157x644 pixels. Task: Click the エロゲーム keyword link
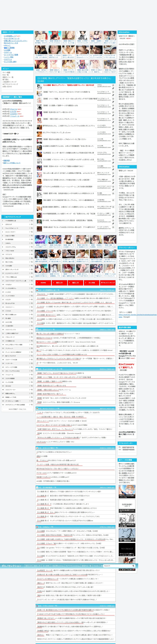pyautogui.click(x=8, y=52)
